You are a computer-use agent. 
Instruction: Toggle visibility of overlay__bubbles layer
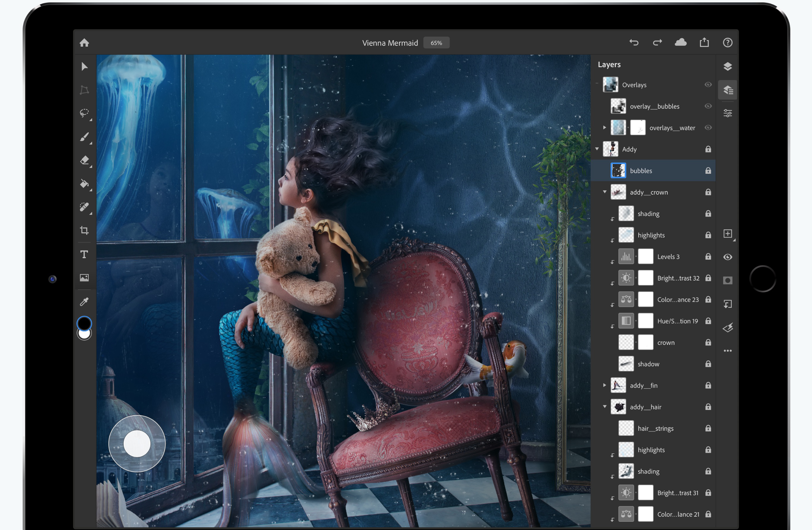click(x=708, y=106)
